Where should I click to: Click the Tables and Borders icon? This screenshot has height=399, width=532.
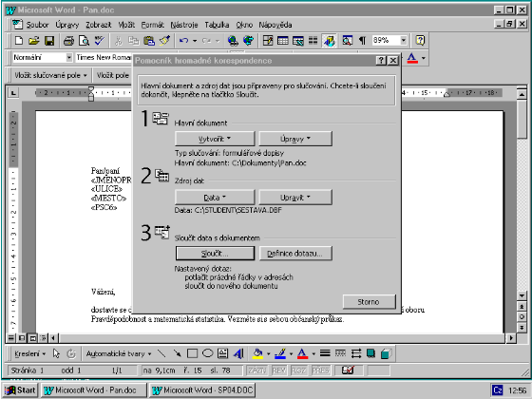267,41
